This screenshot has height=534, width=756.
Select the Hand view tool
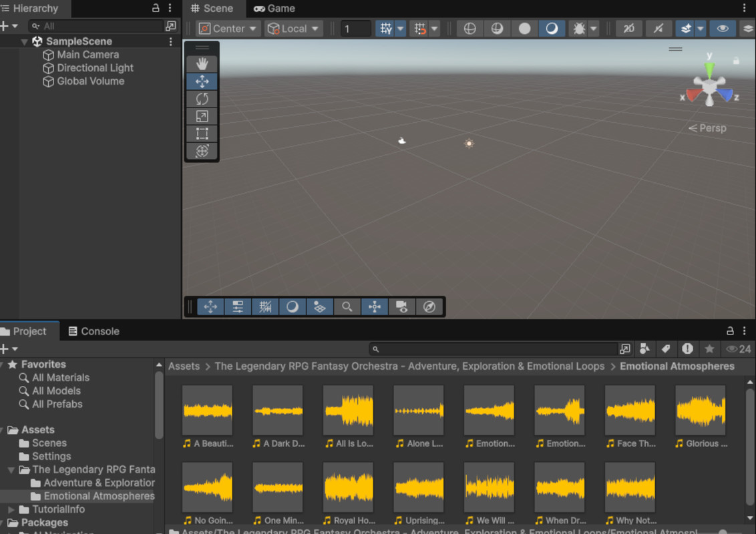coord(202,64)
